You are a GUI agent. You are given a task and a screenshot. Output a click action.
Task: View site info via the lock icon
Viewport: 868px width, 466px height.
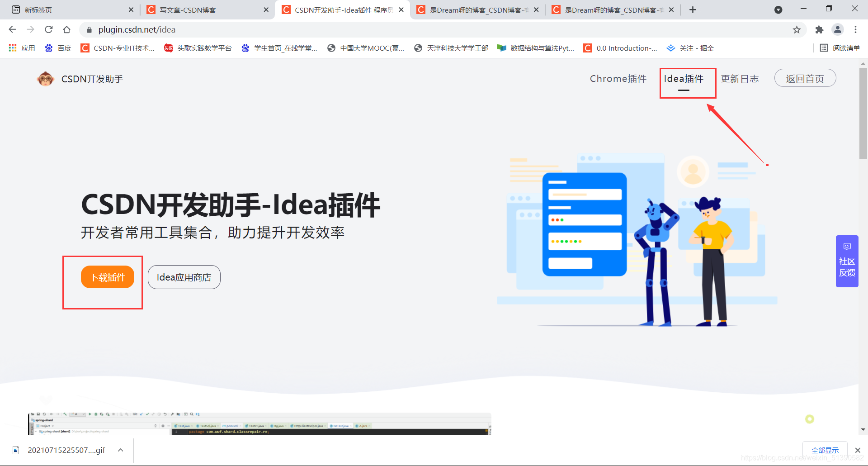click(x=89, y=29)
